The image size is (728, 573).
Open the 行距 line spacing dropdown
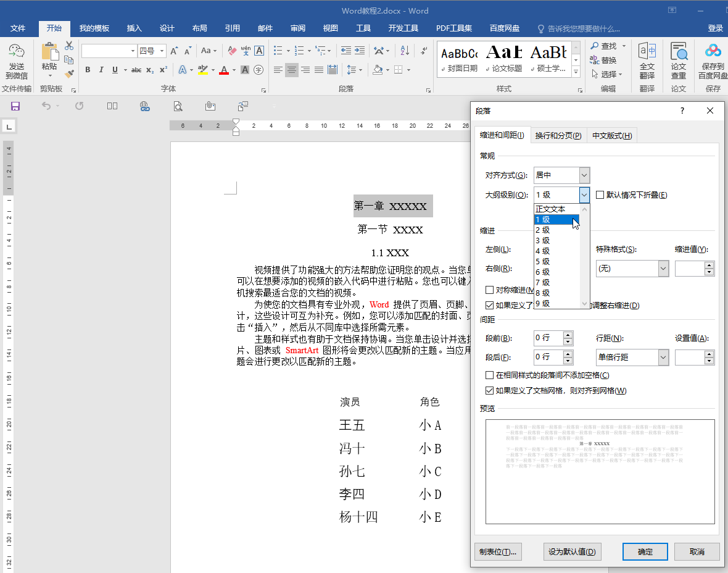(663, 358)
